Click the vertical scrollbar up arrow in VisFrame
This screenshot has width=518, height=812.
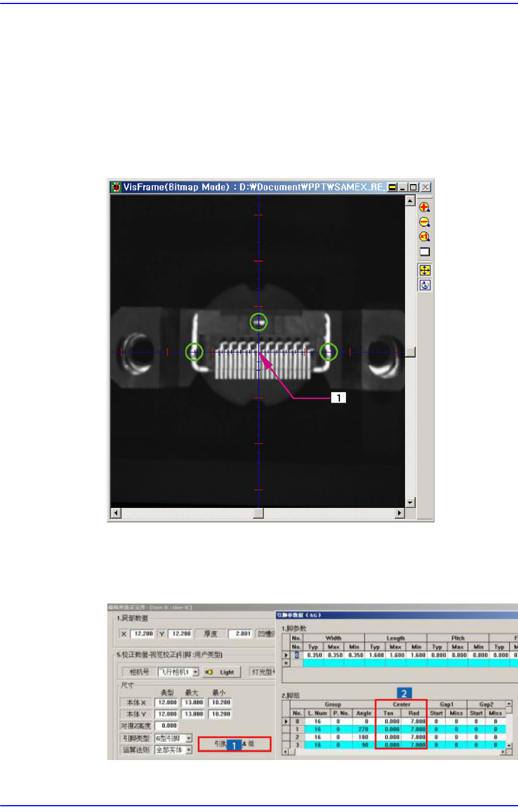click(409, 201)
